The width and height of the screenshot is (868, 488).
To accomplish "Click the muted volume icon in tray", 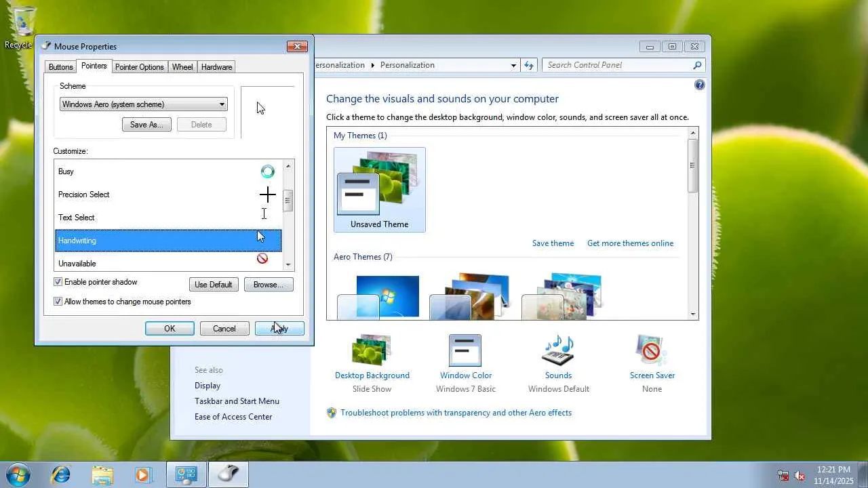I will click(800, 475).
